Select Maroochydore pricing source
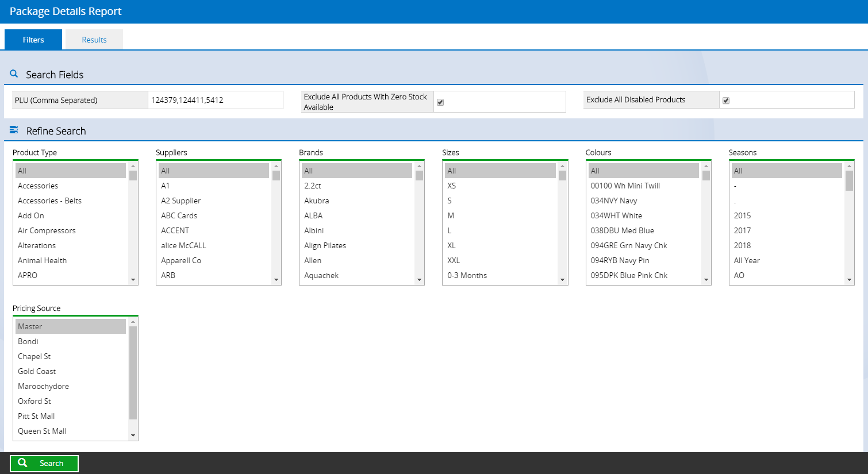The image size is (868, 474). click(x=71, y=386)
